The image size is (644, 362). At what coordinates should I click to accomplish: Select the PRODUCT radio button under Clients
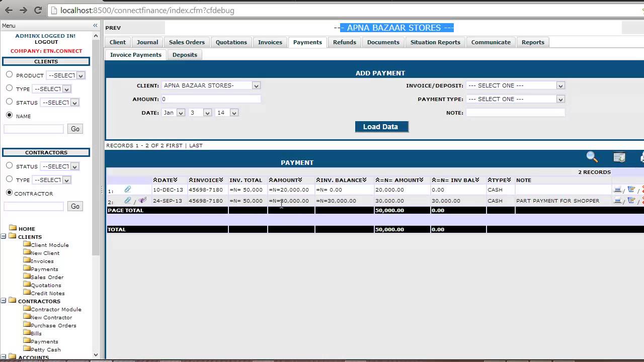[x=9, y=74]
